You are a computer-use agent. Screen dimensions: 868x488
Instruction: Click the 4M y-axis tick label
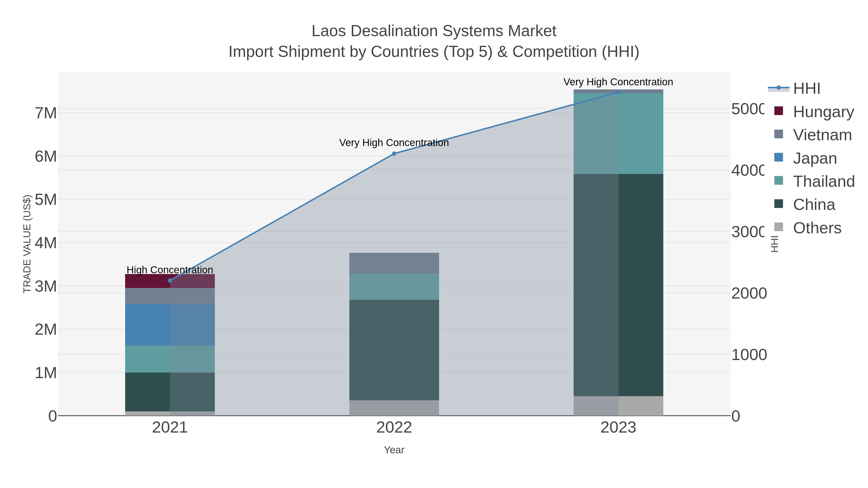[x=46, y=243]
